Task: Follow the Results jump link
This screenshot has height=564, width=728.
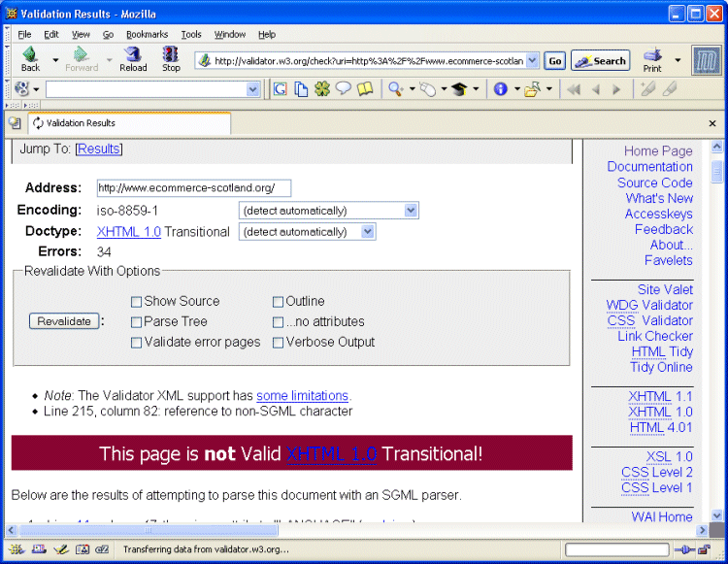Action: [x=98, y=149]
